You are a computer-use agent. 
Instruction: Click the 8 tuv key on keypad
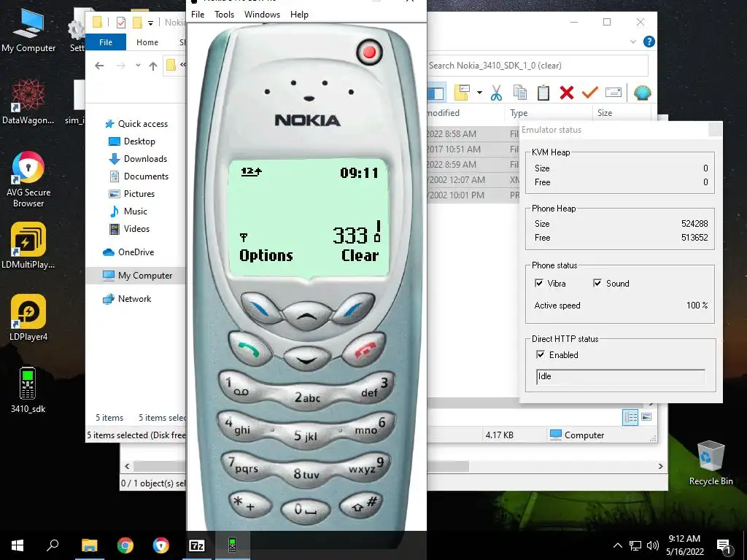pos(306,474)
